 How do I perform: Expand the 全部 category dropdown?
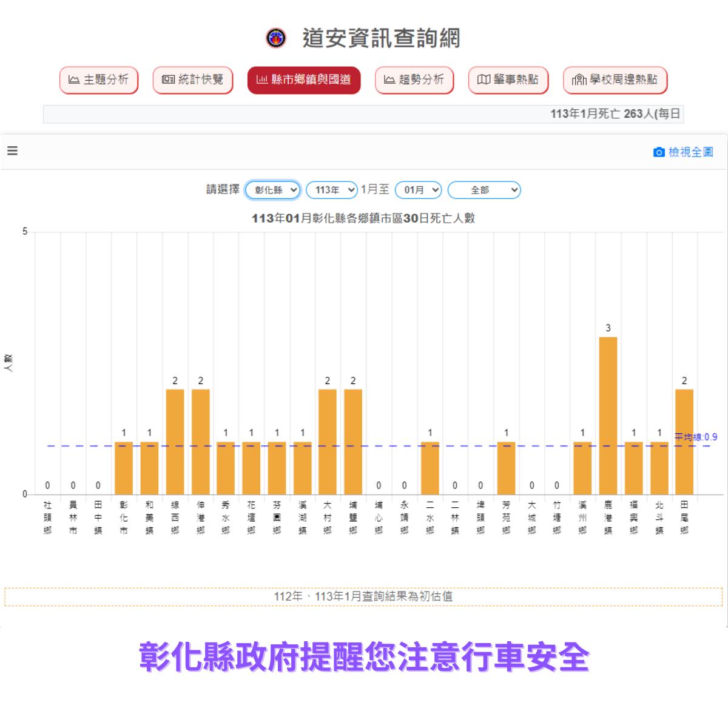pos(484,190)
